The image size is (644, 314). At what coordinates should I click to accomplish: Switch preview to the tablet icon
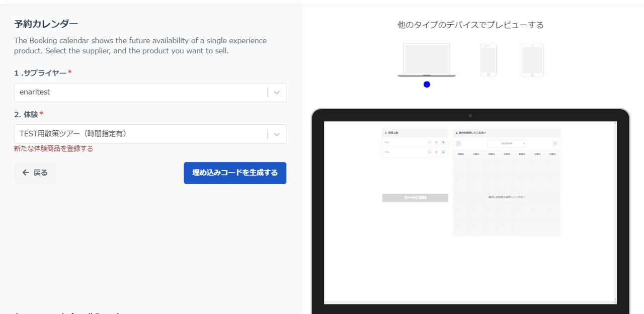point(532,60)
